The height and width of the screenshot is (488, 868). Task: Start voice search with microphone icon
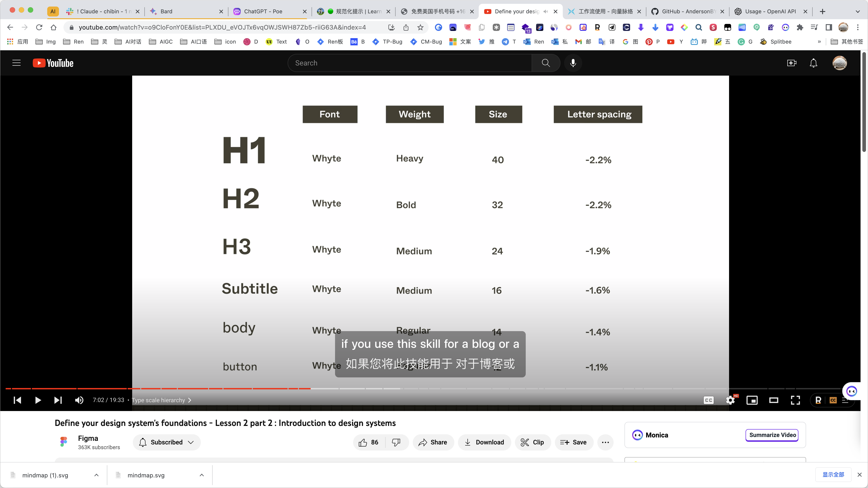573,63
